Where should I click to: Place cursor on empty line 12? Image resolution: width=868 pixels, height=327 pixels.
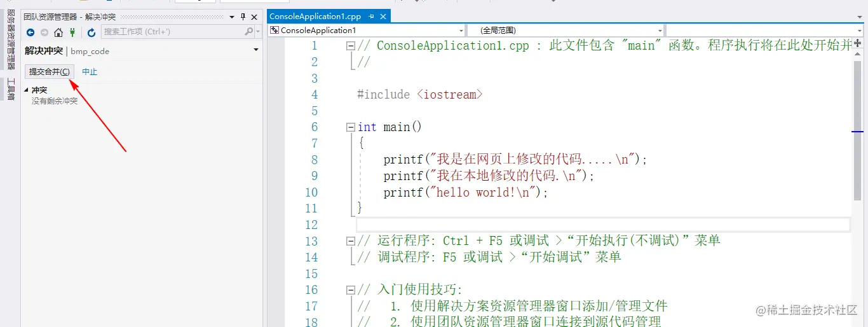[602, 225]
